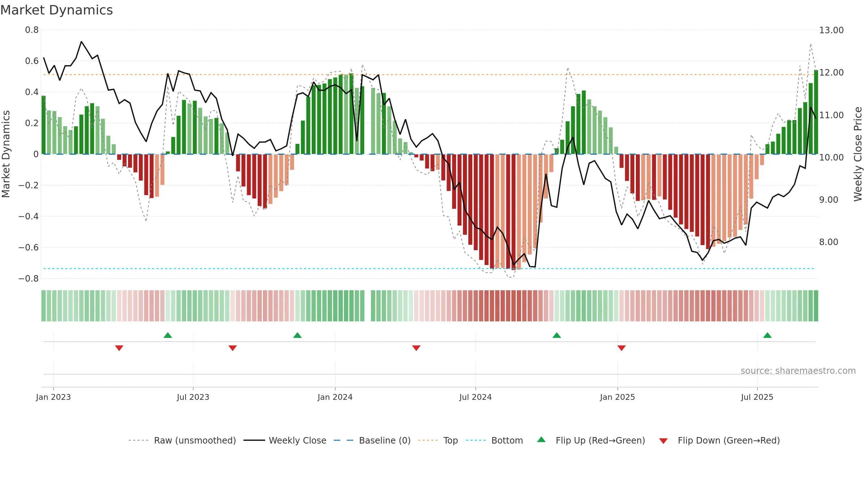Click the Jan 2024 x-axis label
This screenshot has width=868, height=488.
pyautogui.click(x=335, y=397)
